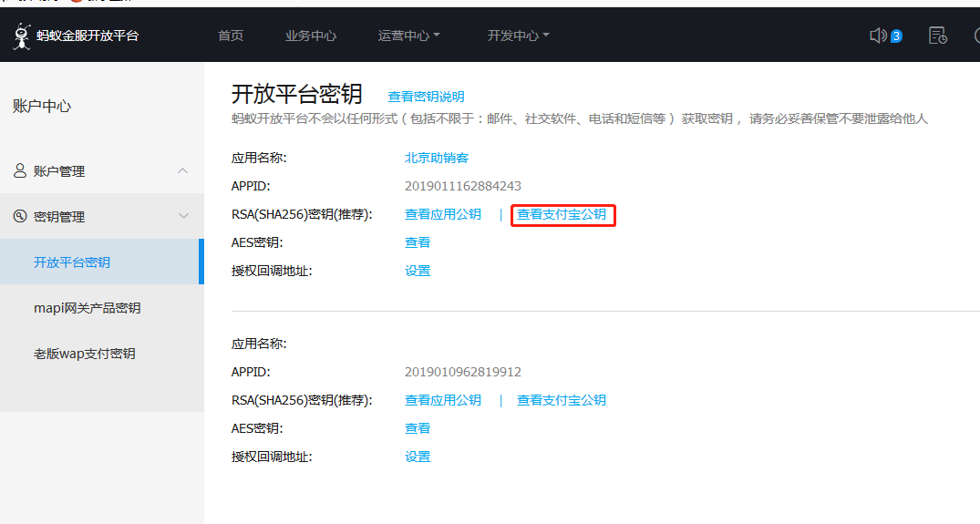
Task: Click the person icon beside 账户管理
Action: (x=20, y=171)
